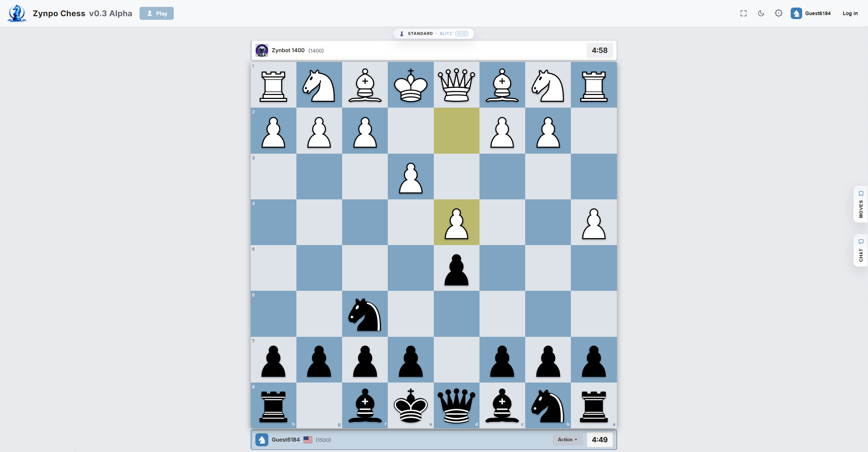Toggle fullscreen mode icon
This screenshot has width=868, height=452.
pos(744,13)
